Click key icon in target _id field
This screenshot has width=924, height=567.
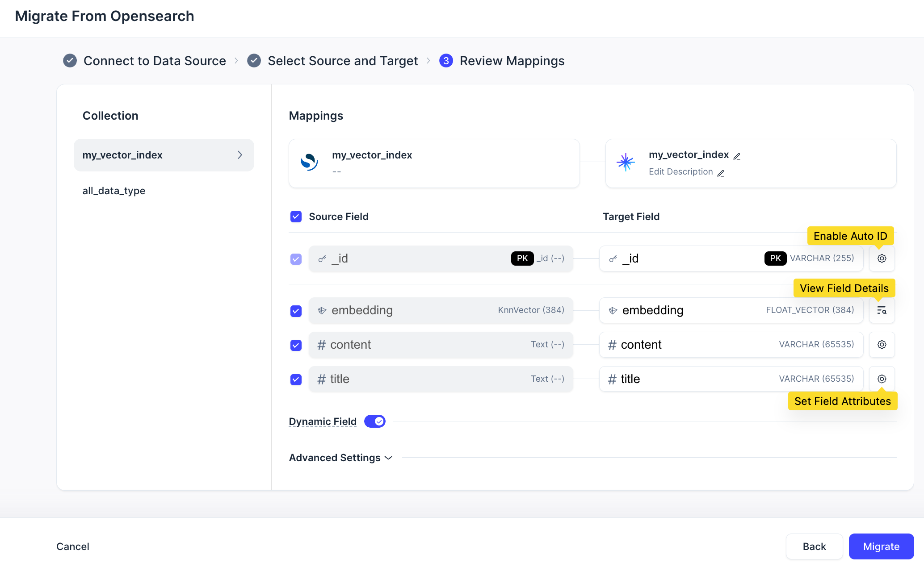tap(613, 258)
